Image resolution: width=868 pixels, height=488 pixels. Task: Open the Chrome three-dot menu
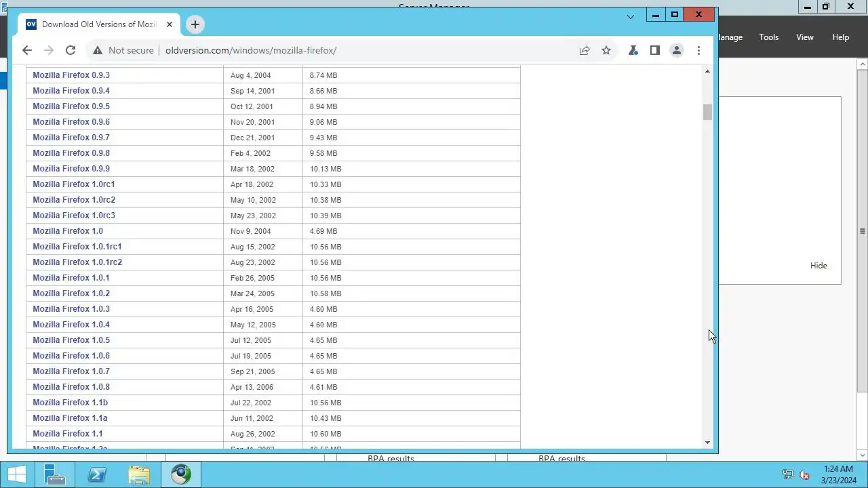pos(698,50)
